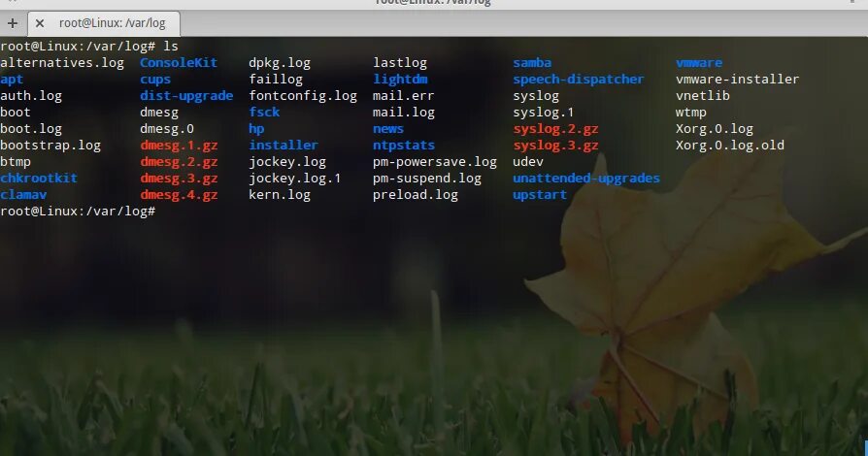Click the dmesg.2.gz archive name
Screen dimensions: 868x456
point(179,162)
